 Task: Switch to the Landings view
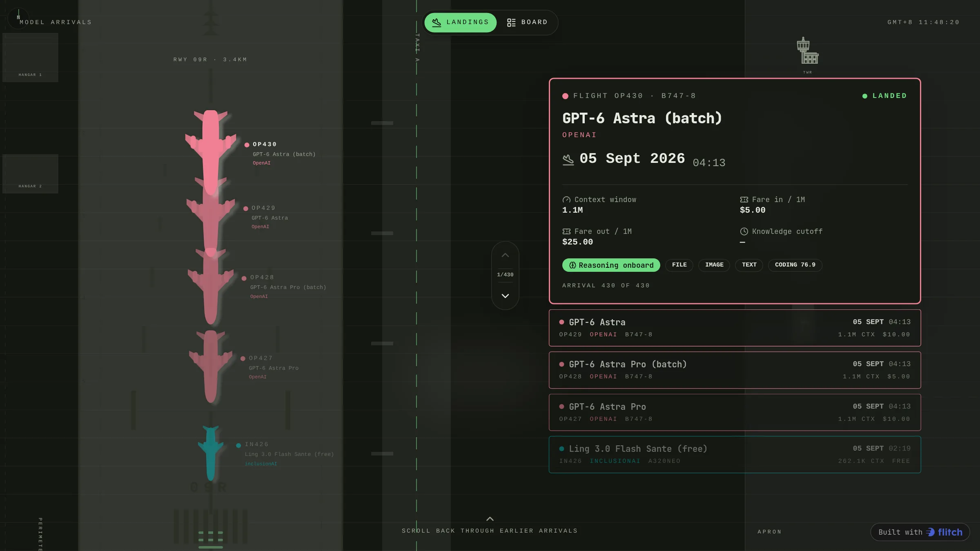coord(460,22)
